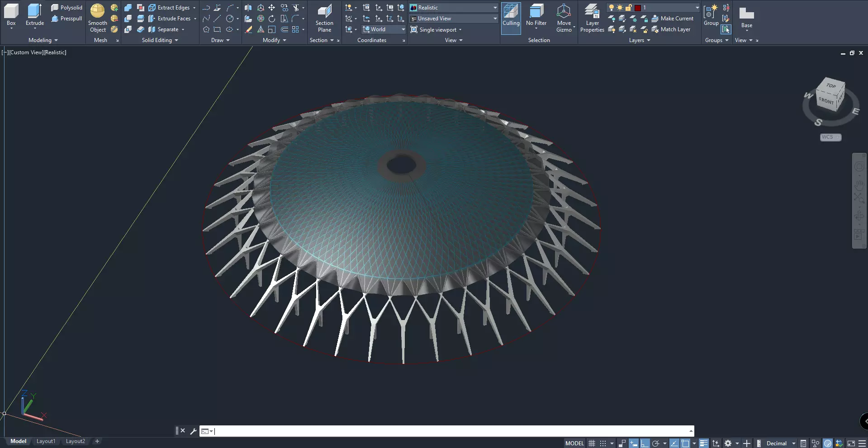Select the Polygon draw tool

point(206,29)
